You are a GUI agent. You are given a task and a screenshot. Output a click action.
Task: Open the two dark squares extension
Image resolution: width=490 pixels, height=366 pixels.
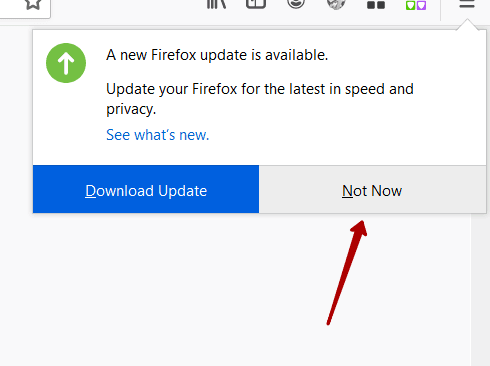point(376,5)
